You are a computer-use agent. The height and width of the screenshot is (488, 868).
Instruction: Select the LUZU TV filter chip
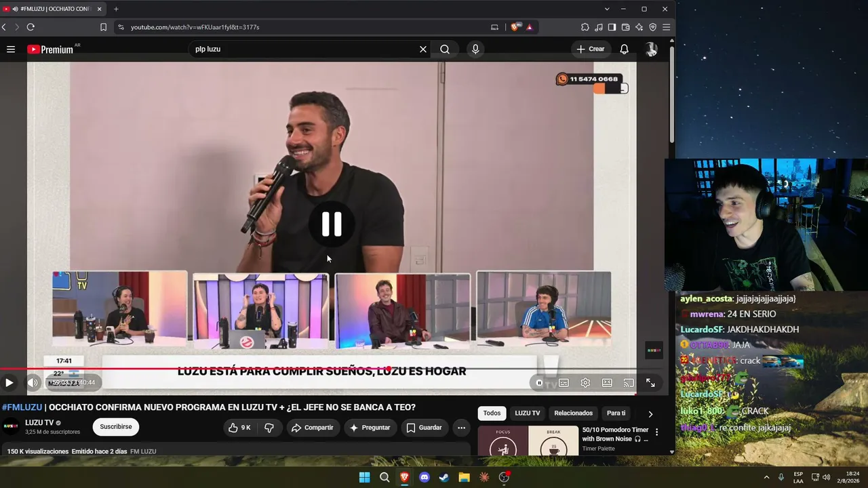[x=528, y=413]
